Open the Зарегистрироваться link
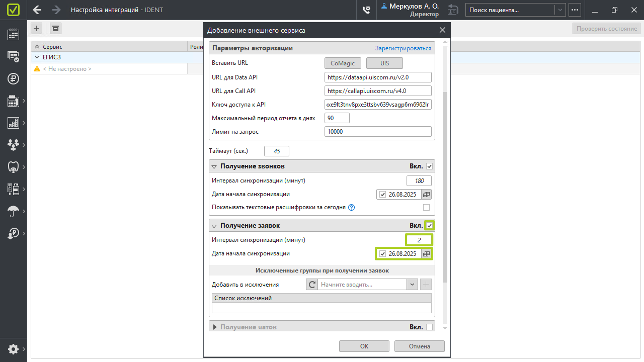Image resolution: width=644 pixels, height=362 pixels. click(x=403, y=48)
